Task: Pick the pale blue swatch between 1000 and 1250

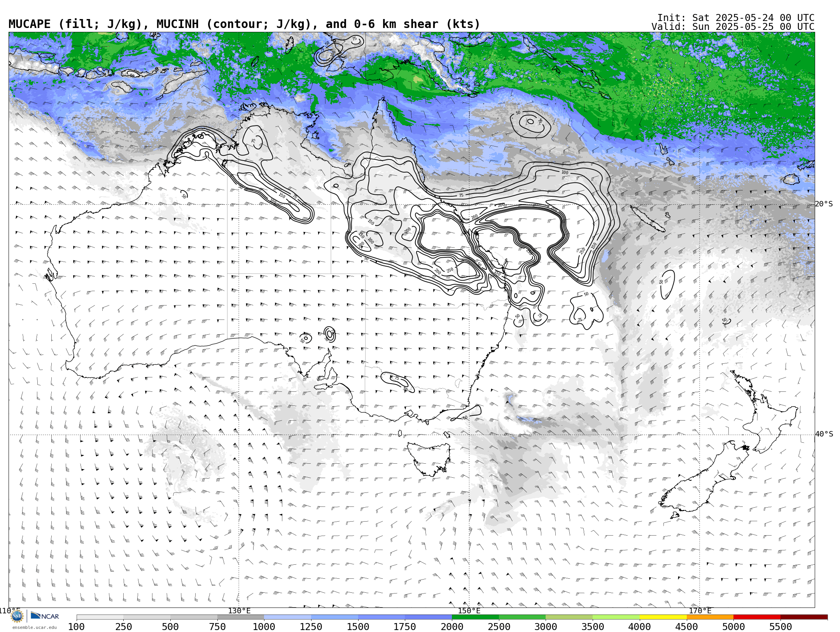Action: coord(288,617)
